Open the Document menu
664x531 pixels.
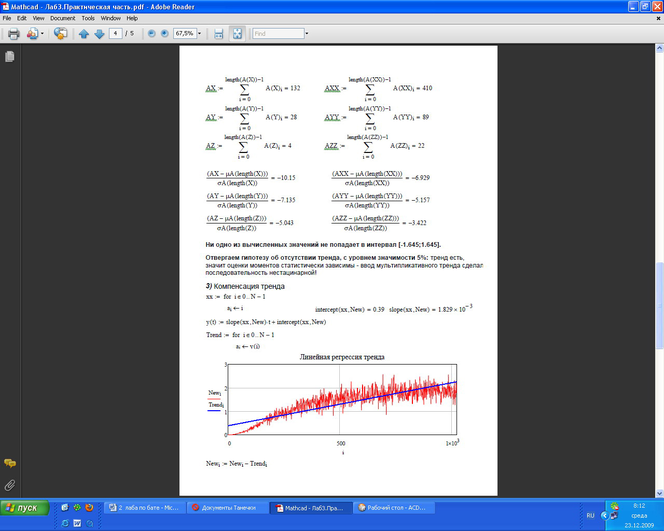(63, 18)
